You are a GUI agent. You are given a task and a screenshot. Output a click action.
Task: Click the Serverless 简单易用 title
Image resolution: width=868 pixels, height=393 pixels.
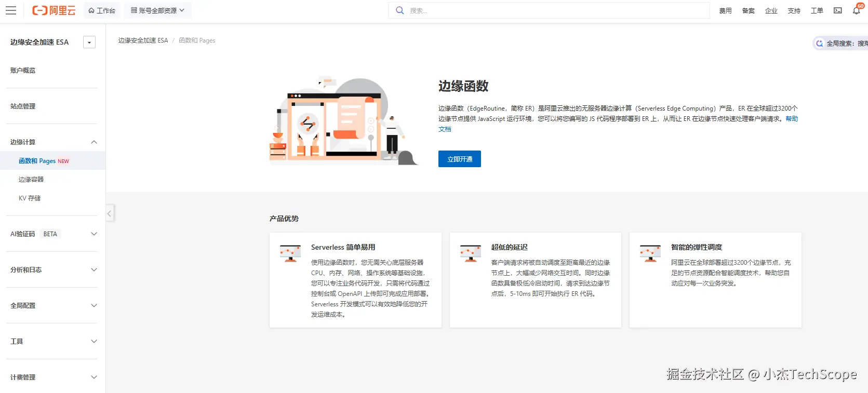pyautogui.click(x=343, y=247)
